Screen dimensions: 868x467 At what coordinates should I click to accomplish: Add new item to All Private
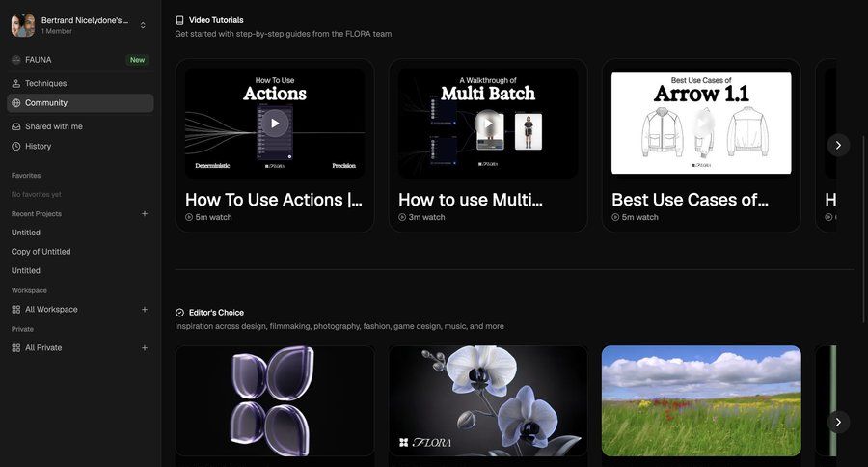pyautogui.click(x=145, y=348)
